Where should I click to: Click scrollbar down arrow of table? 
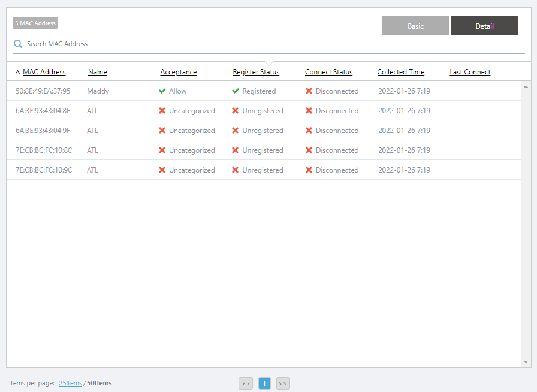click(526, 362)
